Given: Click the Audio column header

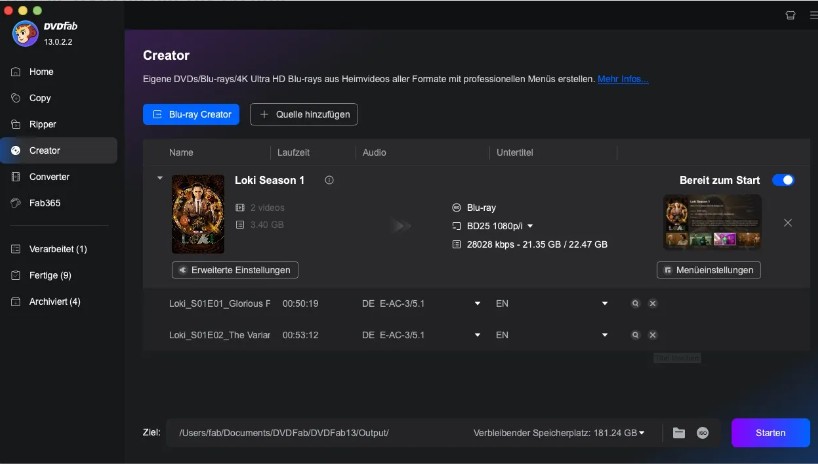Looking at the screenshot, I should pos(375,152).
